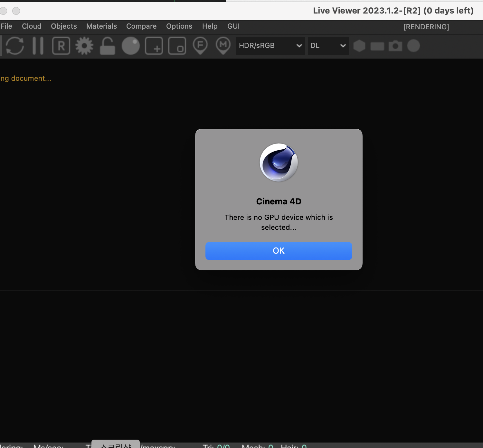Screen dimensions: 483x448
Task: Click the R reset render icon
Action: point(61,46)
